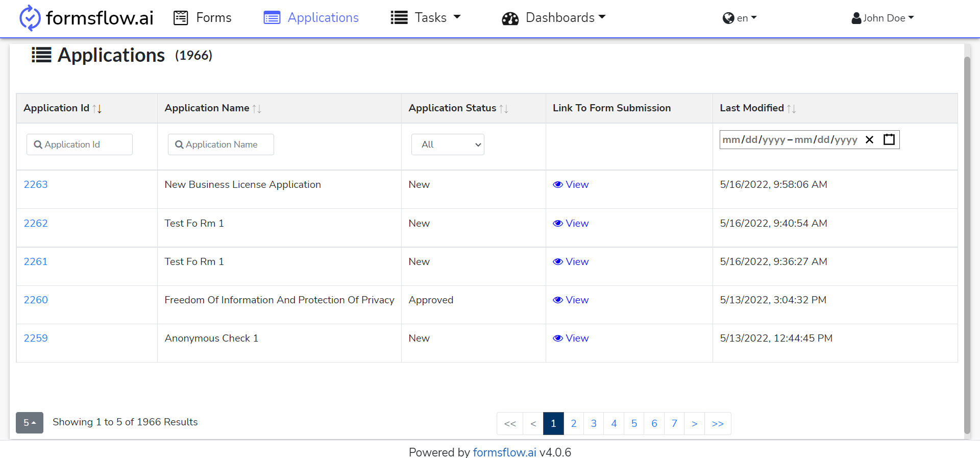Go to pagination page 2

(x=574, y=424)
